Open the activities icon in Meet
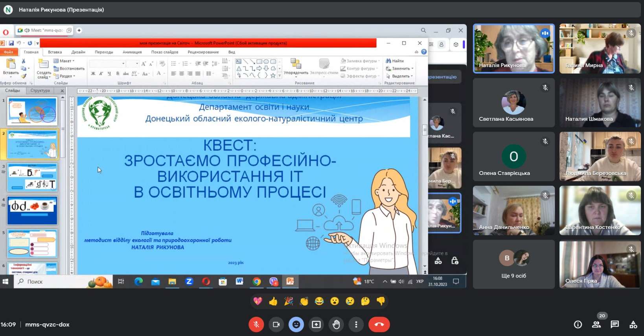Image resolution: width=644 pixels, height=336 pixels. coord(633,325)
